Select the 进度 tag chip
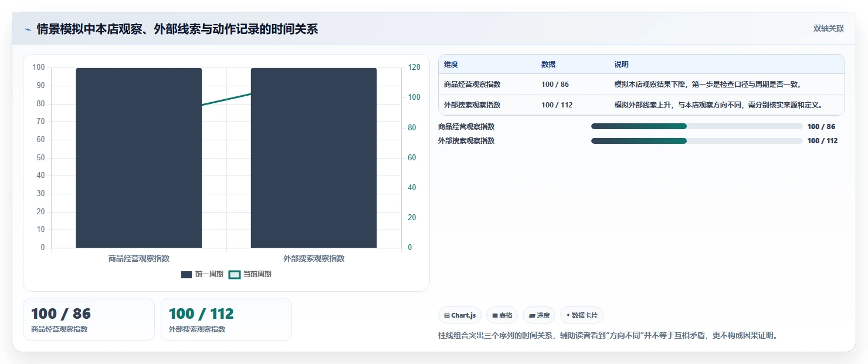This screenshot has width=868, height=364. point(539,315)
